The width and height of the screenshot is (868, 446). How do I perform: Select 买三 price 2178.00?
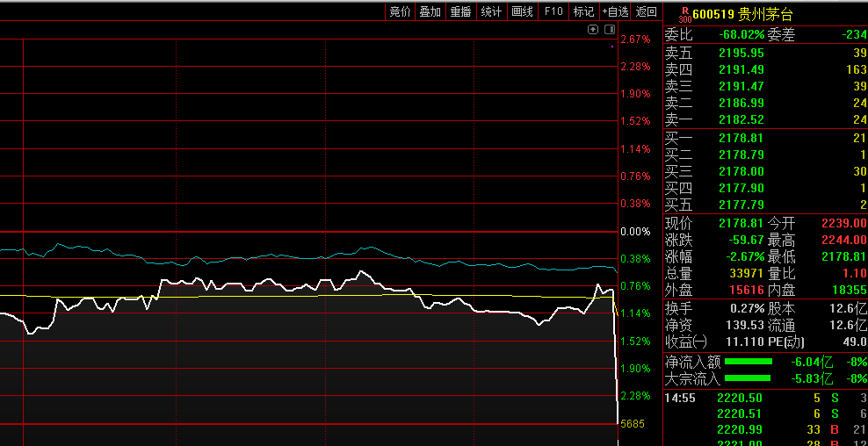tap(741, 171)
